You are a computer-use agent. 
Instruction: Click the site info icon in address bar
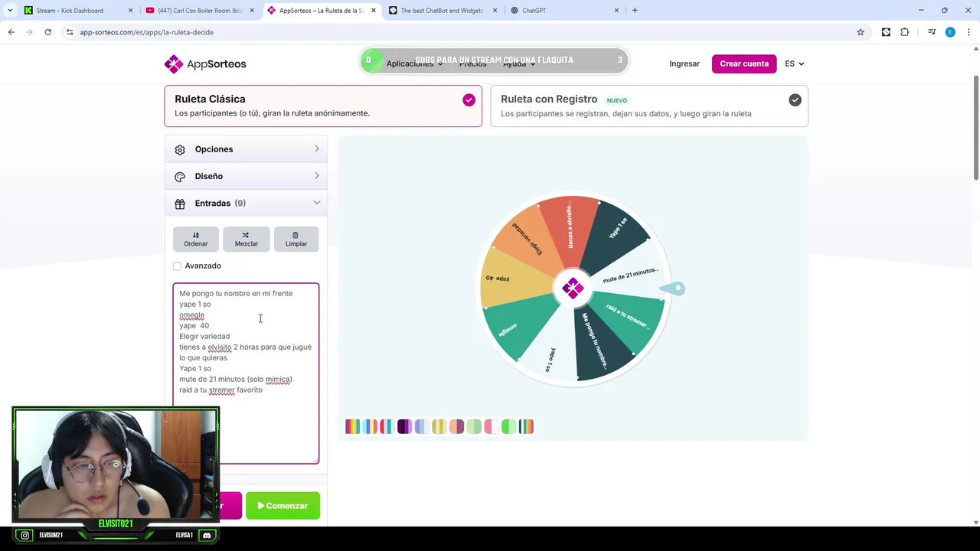[70, 32]
